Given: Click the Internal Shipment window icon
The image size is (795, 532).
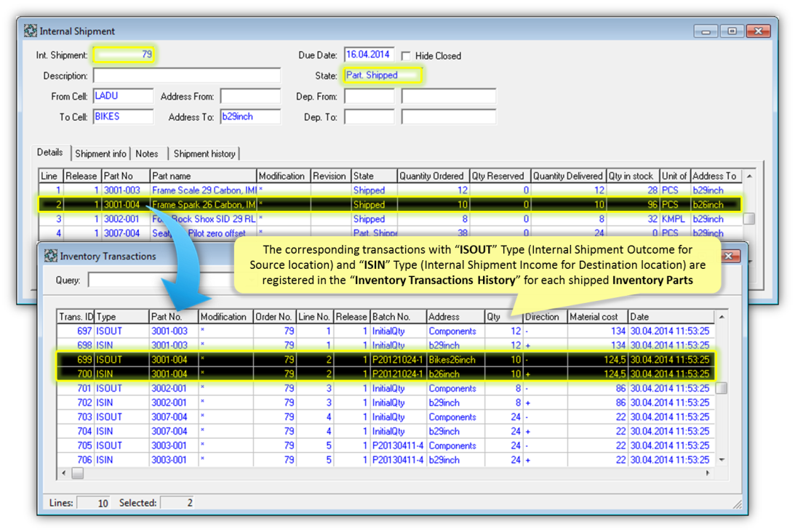Looking at the screenshot, I should (x=29, y=31).
